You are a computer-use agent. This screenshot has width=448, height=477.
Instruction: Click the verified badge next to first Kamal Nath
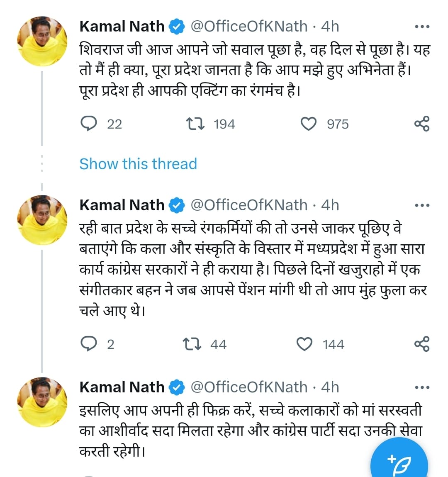(x=176, y=26)
